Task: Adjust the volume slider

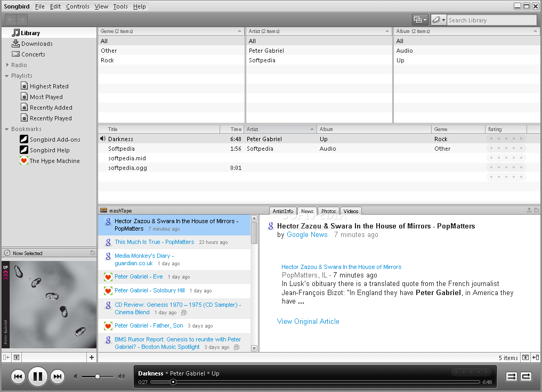Action: pyautogui.click(x=98, y=377)
